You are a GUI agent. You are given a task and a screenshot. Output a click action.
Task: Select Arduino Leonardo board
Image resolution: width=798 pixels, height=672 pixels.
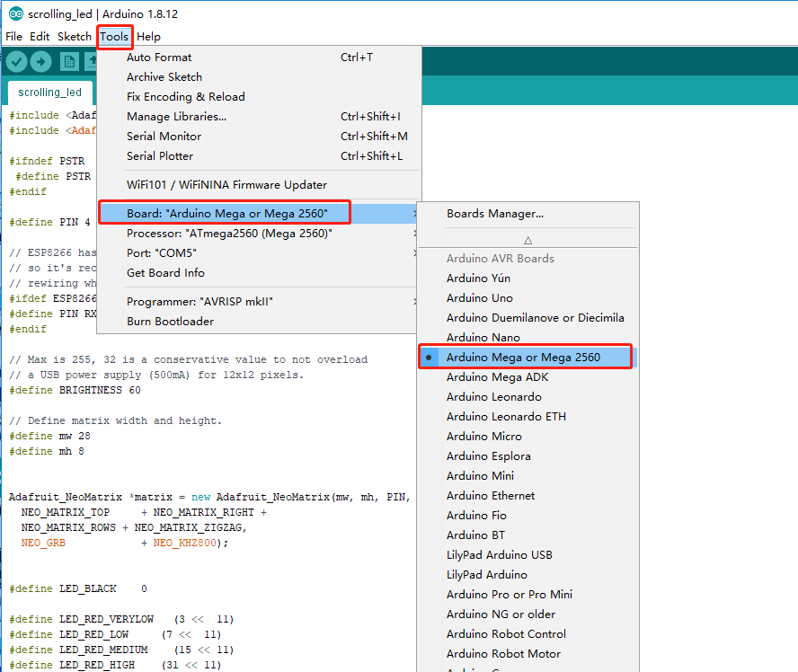click(528, 397)
